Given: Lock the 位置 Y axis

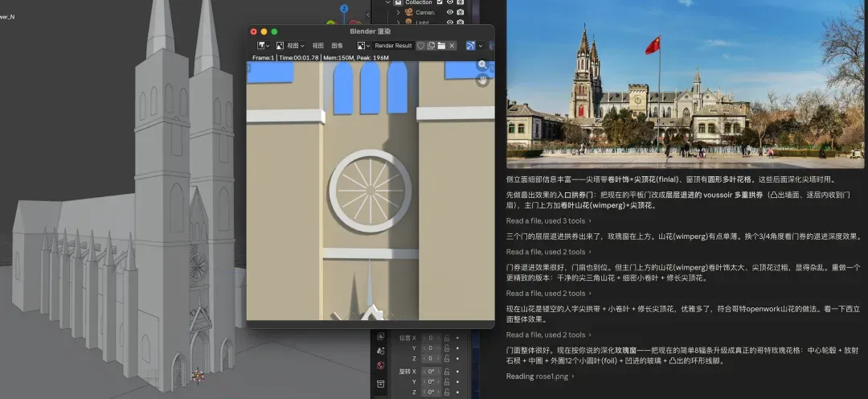Looking at the screenshot, I should (447, 348).
